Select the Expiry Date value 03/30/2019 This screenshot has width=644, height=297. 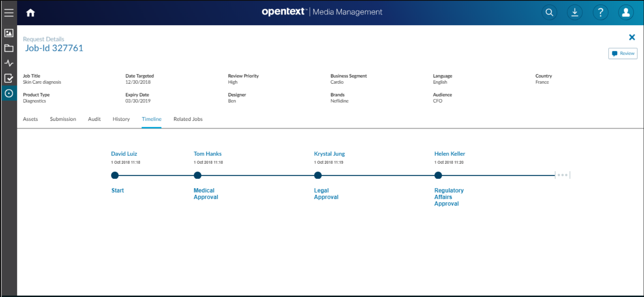138,101
